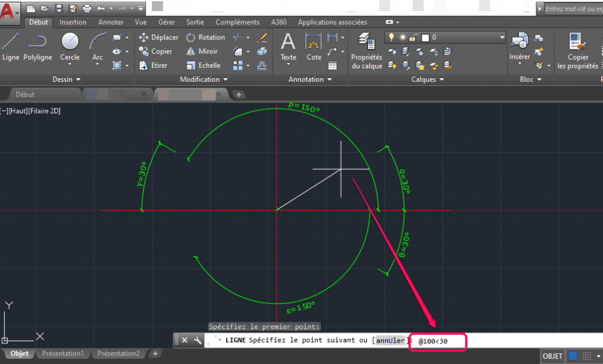Open the Cercle options dropdown arrow
The width and height of the screenshot is (603, 364).
(x=69, y=64)
